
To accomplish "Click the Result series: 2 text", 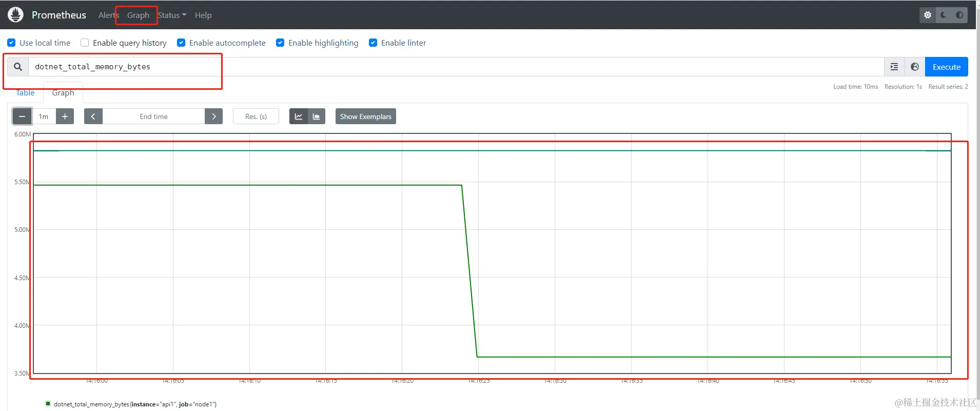I will tap(948, 87).
